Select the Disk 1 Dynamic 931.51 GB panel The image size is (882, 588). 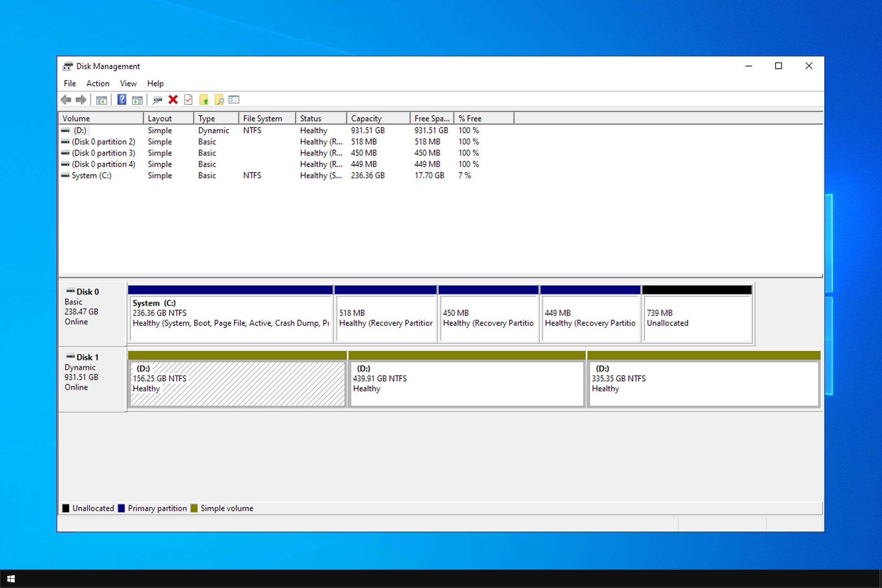(92, 379)
